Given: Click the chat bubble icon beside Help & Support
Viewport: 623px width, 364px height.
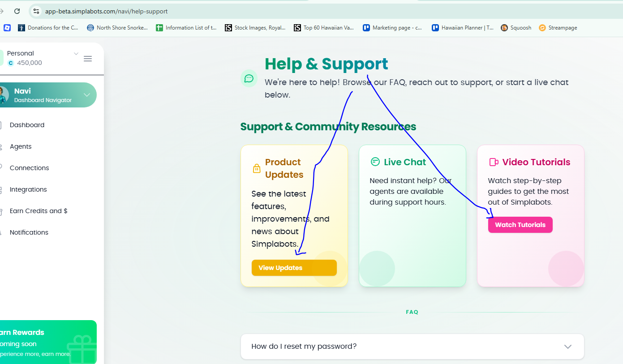Looking at the screenshot, I should coord(249,79).
